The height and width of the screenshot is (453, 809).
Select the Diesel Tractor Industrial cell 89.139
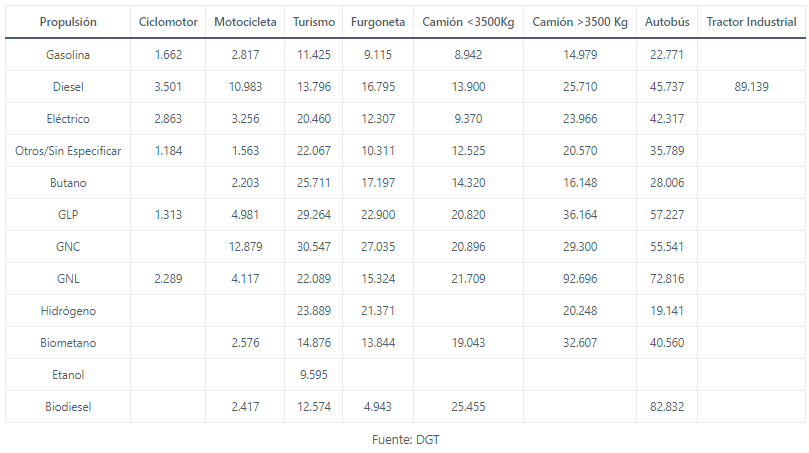point(751,87)
